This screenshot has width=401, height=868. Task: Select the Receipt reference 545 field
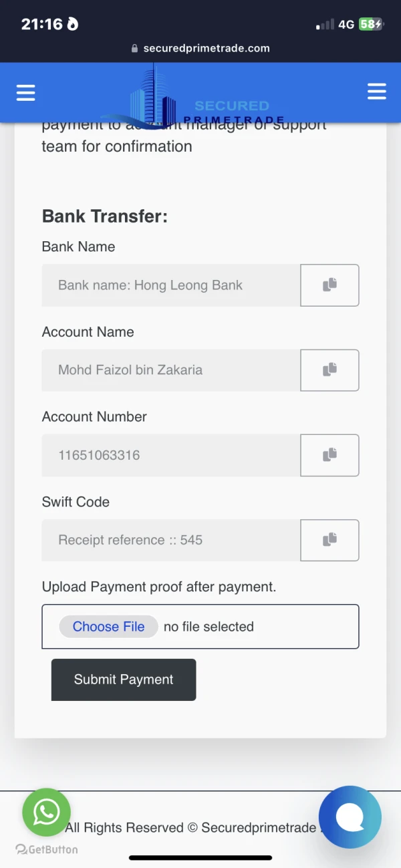pyautogui.click(x=171, y=540)
